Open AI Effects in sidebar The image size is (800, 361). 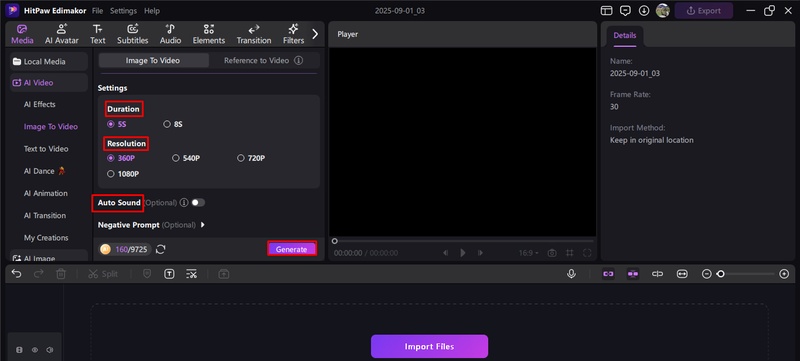pos(40,105)
